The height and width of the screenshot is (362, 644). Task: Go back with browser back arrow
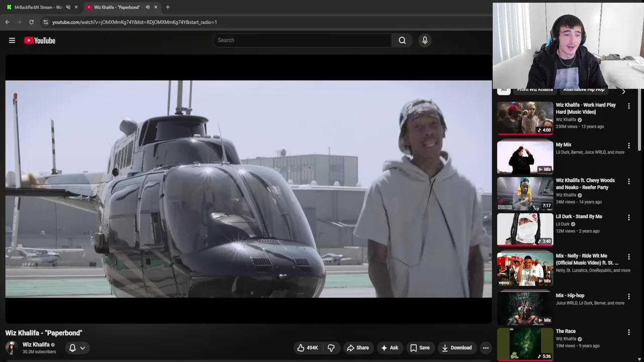(x=7, y=22)
